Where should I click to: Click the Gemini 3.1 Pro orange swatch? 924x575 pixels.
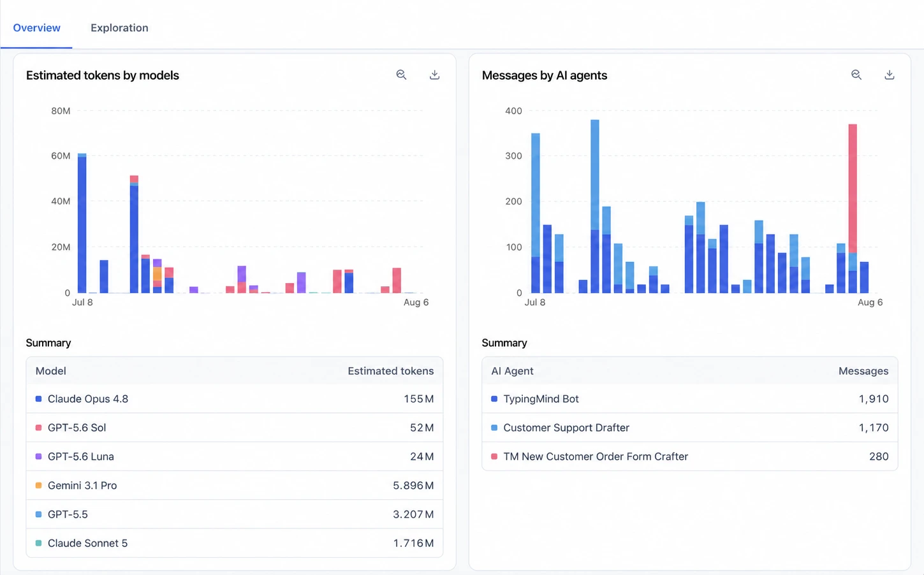[x=38, y=485]
